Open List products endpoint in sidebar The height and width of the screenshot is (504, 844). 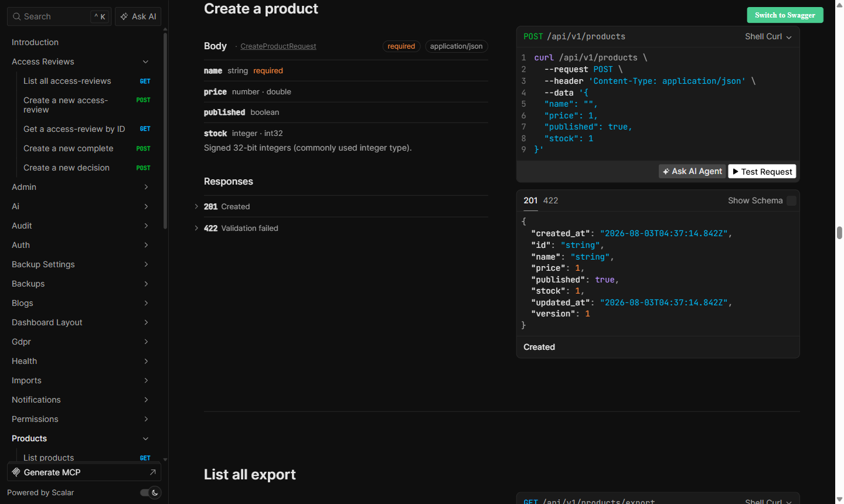point(88,458)
